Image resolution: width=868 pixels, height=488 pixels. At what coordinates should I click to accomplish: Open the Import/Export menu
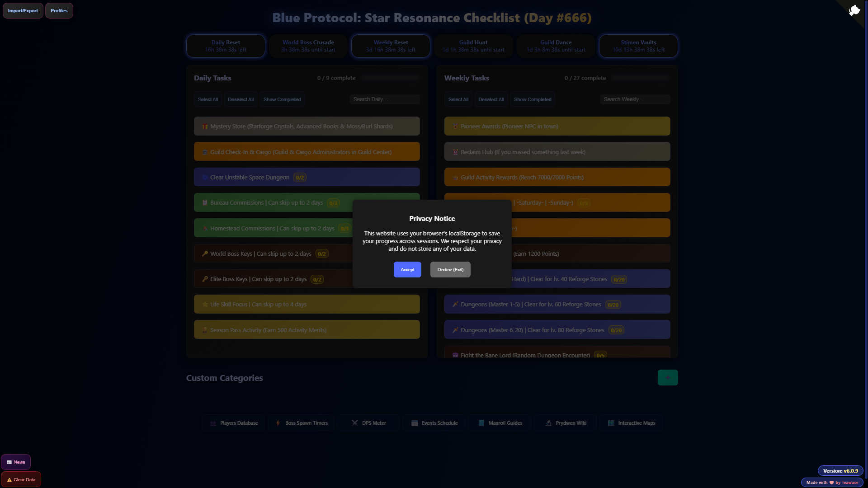(x=23, y=11)
